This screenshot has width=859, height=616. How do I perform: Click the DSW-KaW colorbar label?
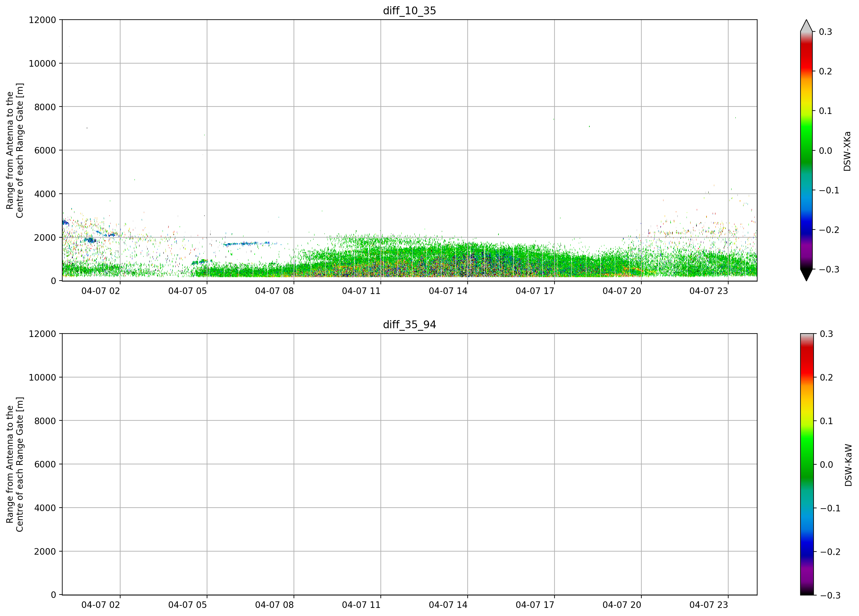pyautogui.click(x=848, y=465)
